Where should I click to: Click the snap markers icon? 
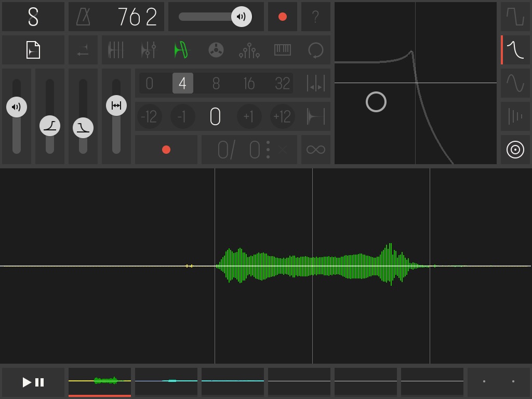(316, 83)
